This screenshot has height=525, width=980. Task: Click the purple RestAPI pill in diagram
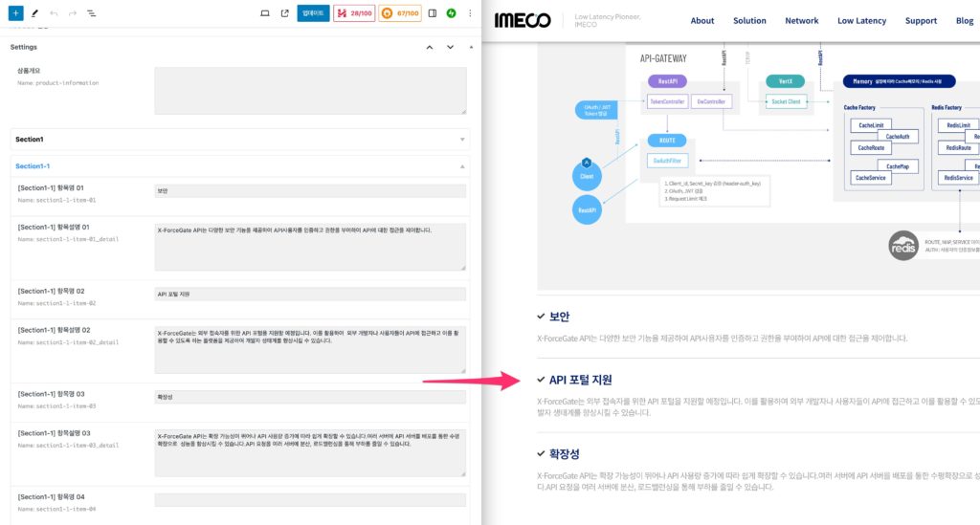point(667,81)
